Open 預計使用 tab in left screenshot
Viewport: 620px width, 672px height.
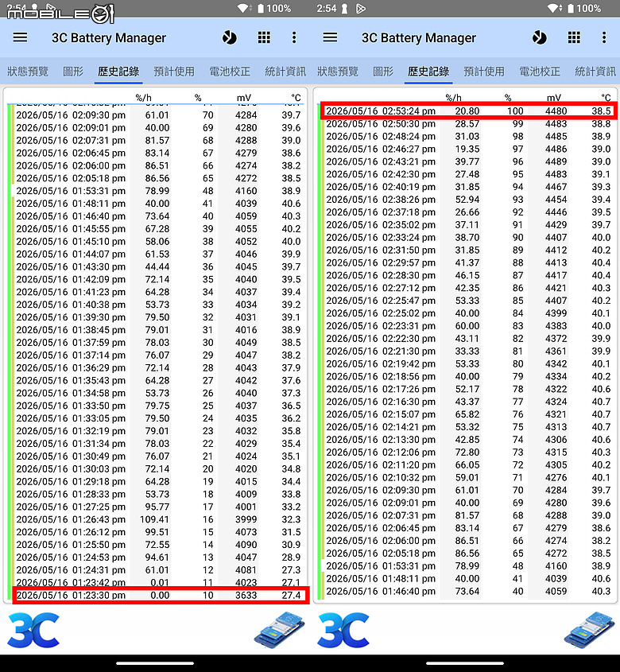(x=174, y=71)
